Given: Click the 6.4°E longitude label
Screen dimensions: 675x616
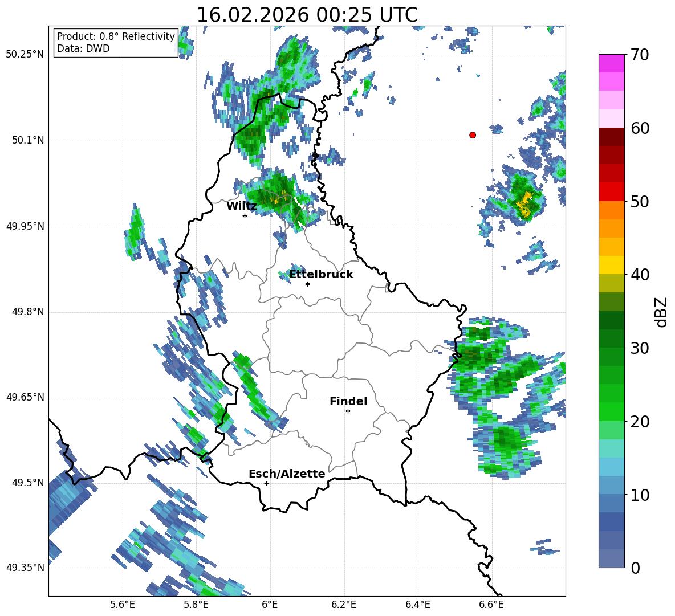Looking at the screenshot, I should point(417,605).
